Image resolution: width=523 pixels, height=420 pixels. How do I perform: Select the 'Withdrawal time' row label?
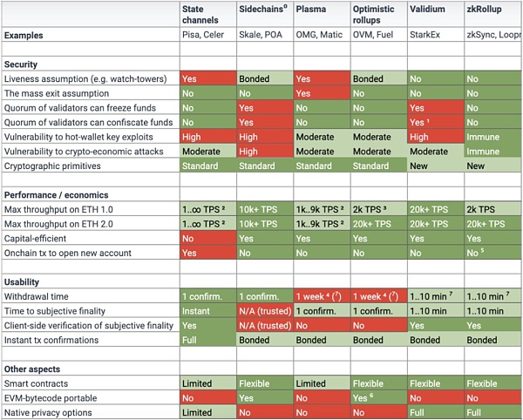[38, 297]
